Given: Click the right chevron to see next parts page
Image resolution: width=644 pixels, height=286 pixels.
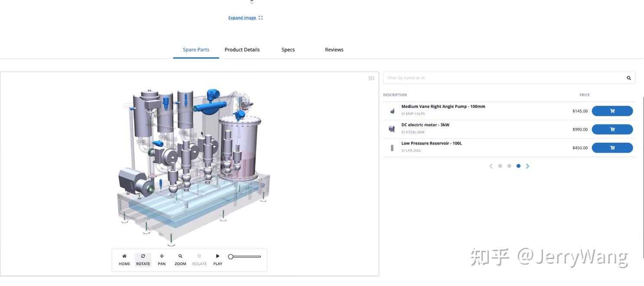Looking at the screenshot, I should (x=528, y=166).
